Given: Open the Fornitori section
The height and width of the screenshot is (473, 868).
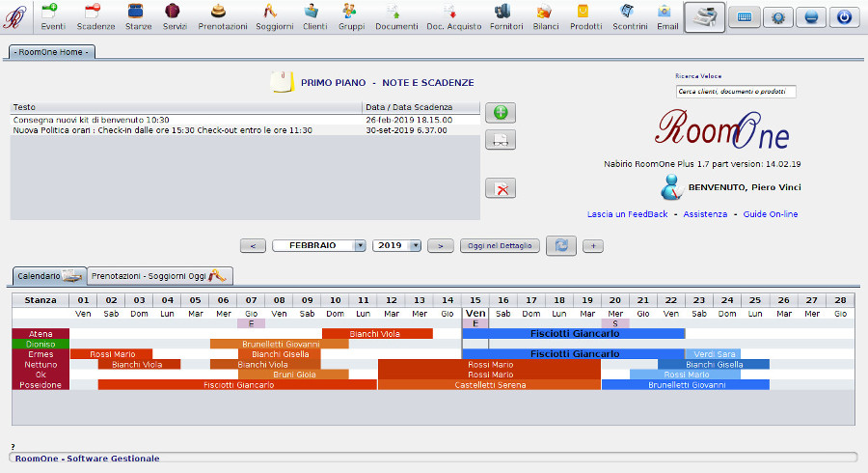Looking at the screenshot, I should 506,16.
